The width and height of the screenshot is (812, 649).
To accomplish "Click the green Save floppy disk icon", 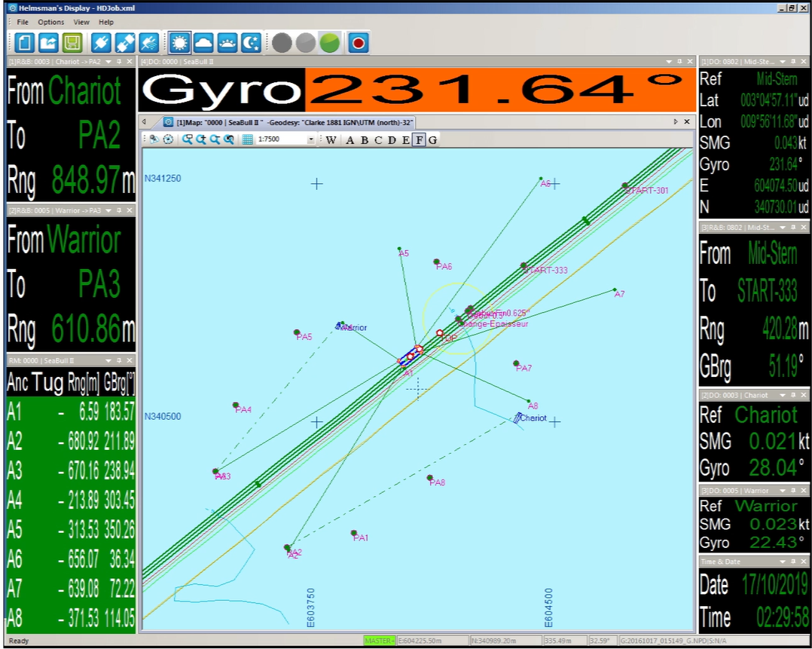I will point(72,42).
